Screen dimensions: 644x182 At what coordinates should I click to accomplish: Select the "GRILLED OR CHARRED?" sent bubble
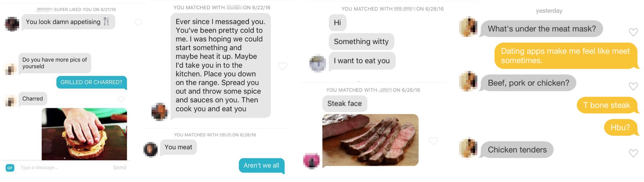tap(91, 83)
